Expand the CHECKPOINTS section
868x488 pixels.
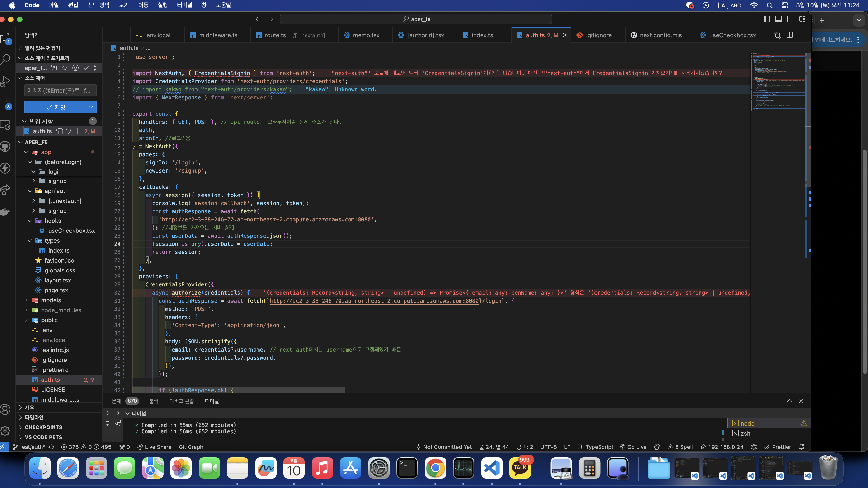[x=59, y=427]
